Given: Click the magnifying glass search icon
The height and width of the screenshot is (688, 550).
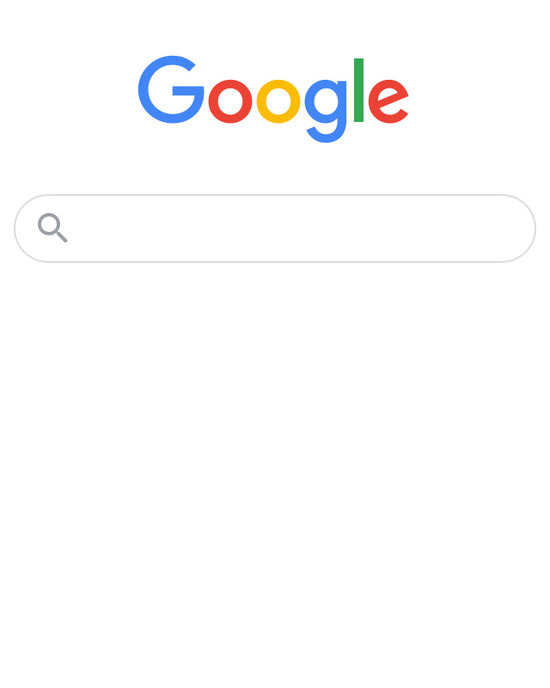Looking at the screenshot, I should point(53,228).
